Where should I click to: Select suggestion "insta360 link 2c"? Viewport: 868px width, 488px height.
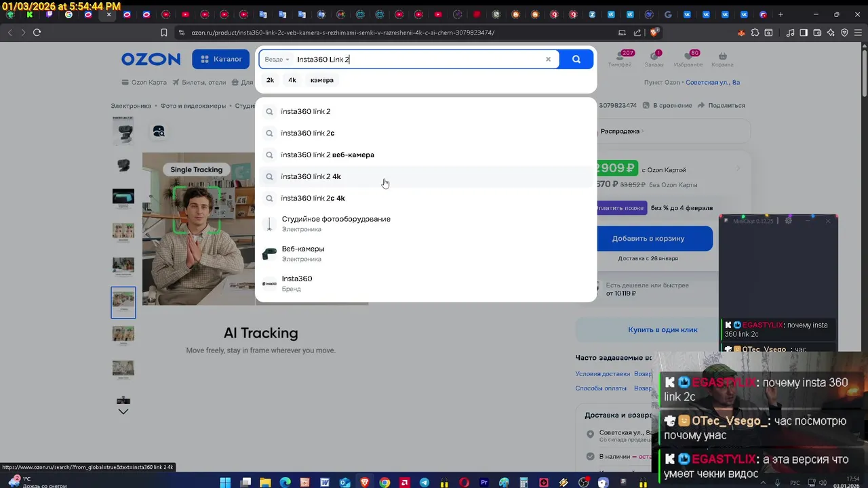coord(426,133)
